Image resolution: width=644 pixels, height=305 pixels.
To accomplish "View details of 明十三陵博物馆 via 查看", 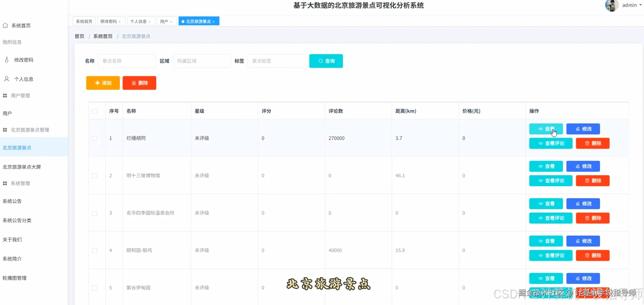I will coord(546,166).
